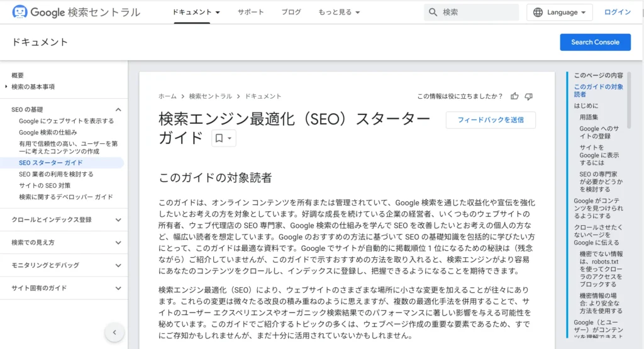Expand the モニタリングとデバッグ section

pyautogui.click(x=118, y=265)
